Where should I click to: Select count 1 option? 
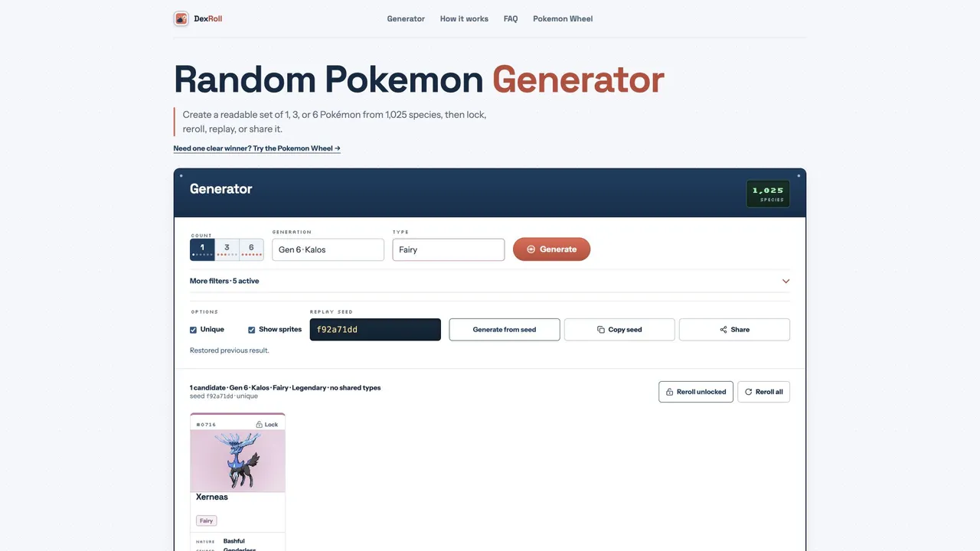202,249
